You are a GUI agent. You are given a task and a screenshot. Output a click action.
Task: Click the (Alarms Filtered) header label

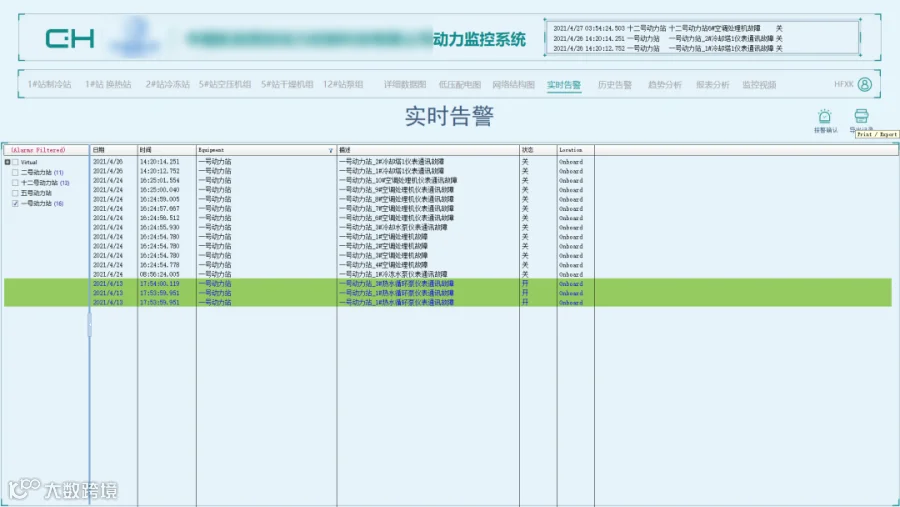pos(38,150)
